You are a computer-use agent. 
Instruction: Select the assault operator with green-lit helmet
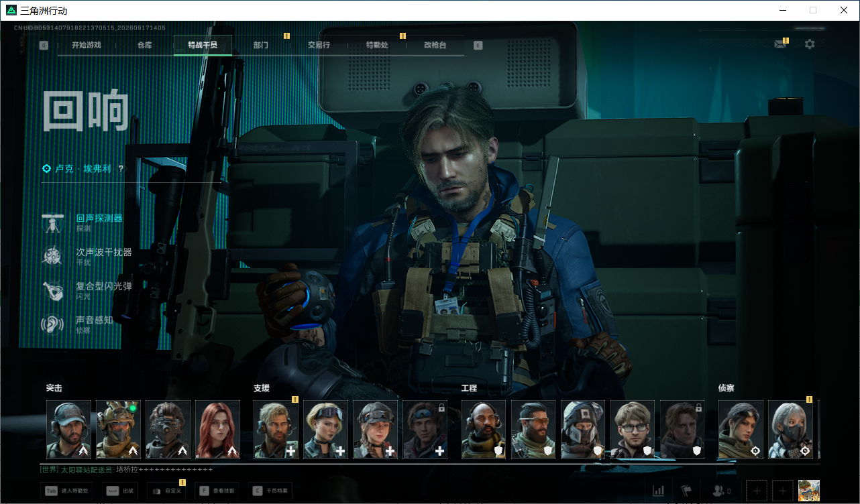[119, 430]
